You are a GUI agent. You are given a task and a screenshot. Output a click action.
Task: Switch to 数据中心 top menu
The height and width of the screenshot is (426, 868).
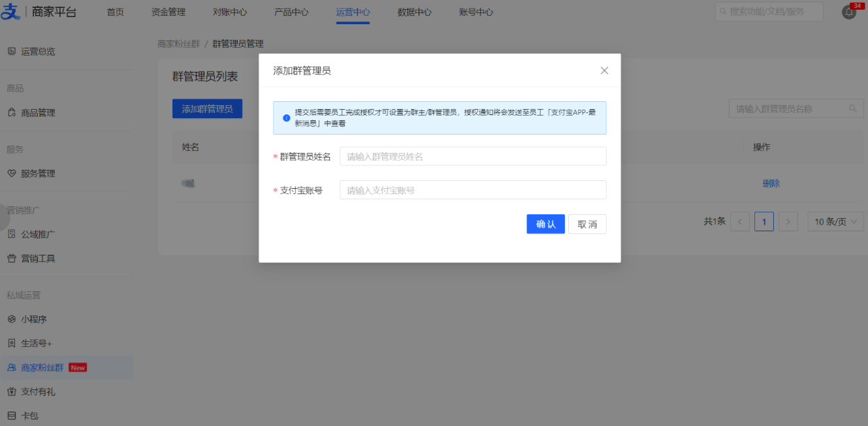point(414,12)
